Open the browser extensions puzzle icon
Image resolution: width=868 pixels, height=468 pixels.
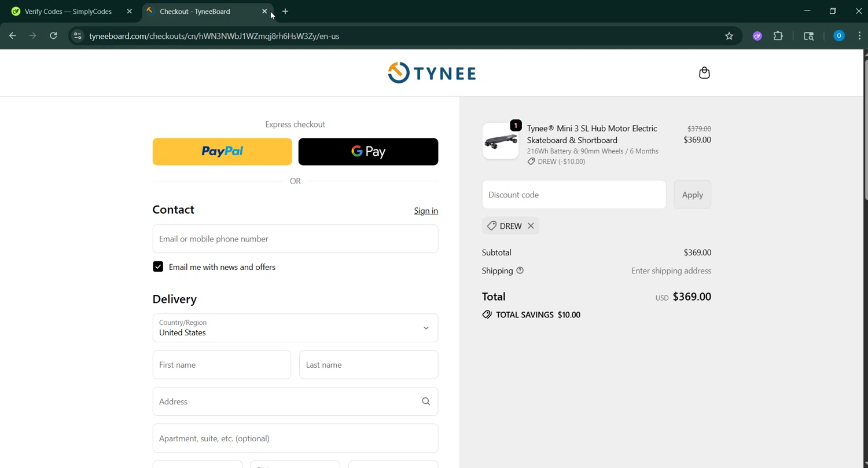778,36
